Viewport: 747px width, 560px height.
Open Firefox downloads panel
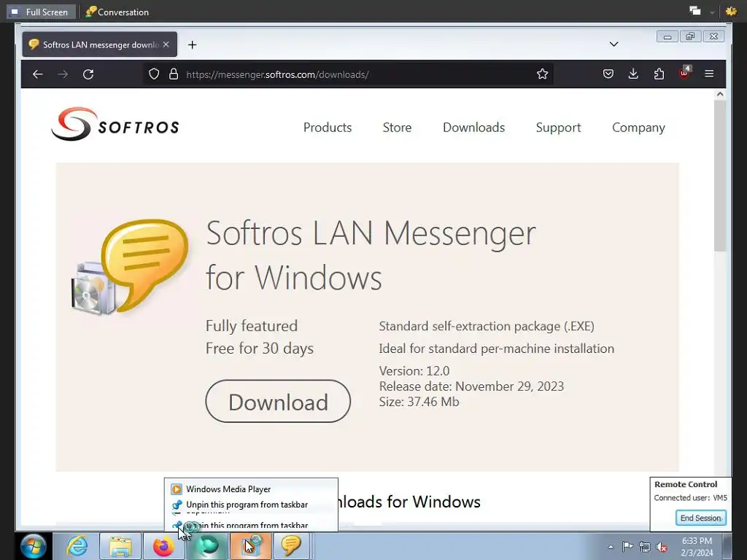pos(633,74)
